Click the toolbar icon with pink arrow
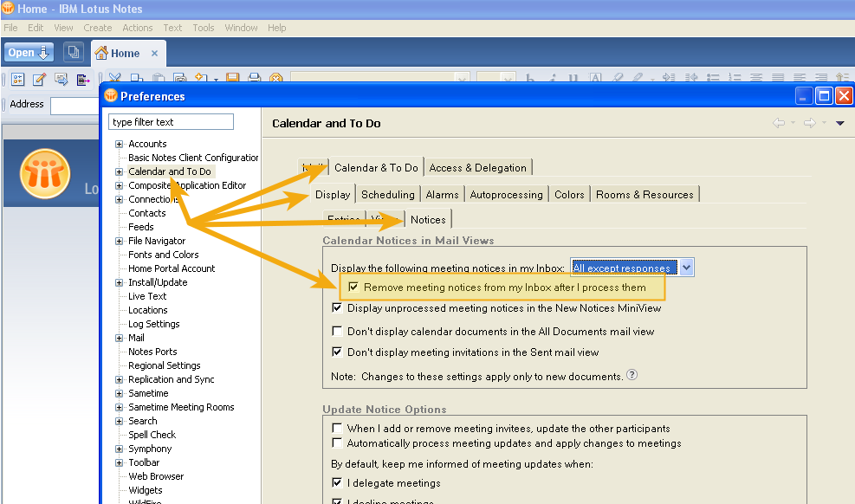Viewport: 855px width, 504px height. 83,80
